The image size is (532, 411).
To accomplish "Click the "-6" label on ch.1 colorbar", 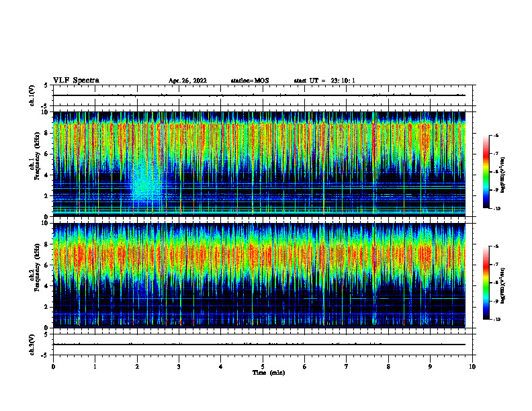I will pos(496,135).
